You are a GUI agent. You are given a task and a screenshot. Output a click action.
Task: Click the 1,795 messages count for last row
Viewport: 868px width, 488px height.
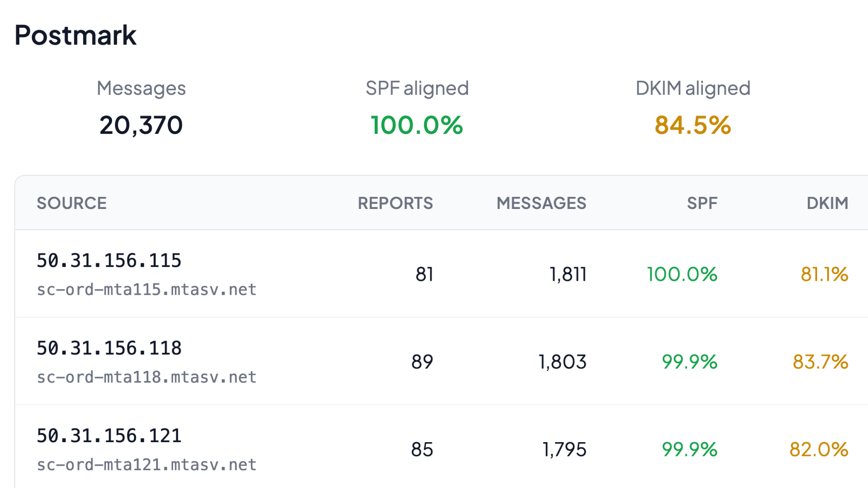(564, 449)
